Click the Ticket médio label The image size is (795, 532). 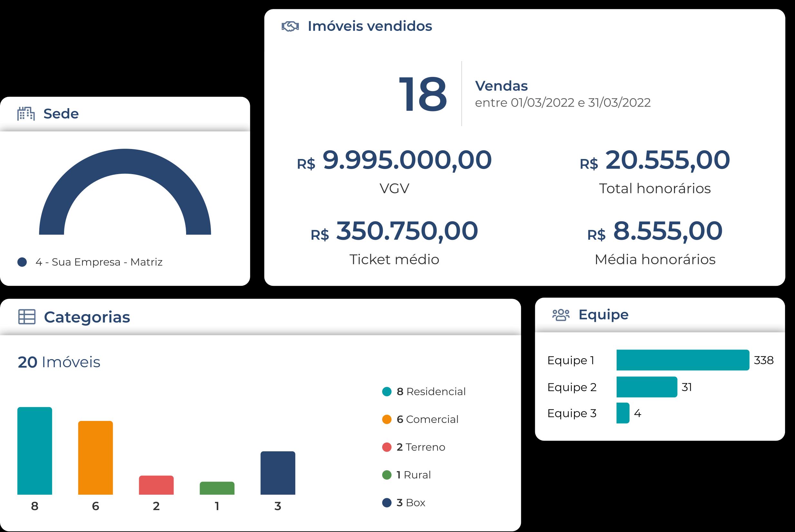tap(394, 259)
